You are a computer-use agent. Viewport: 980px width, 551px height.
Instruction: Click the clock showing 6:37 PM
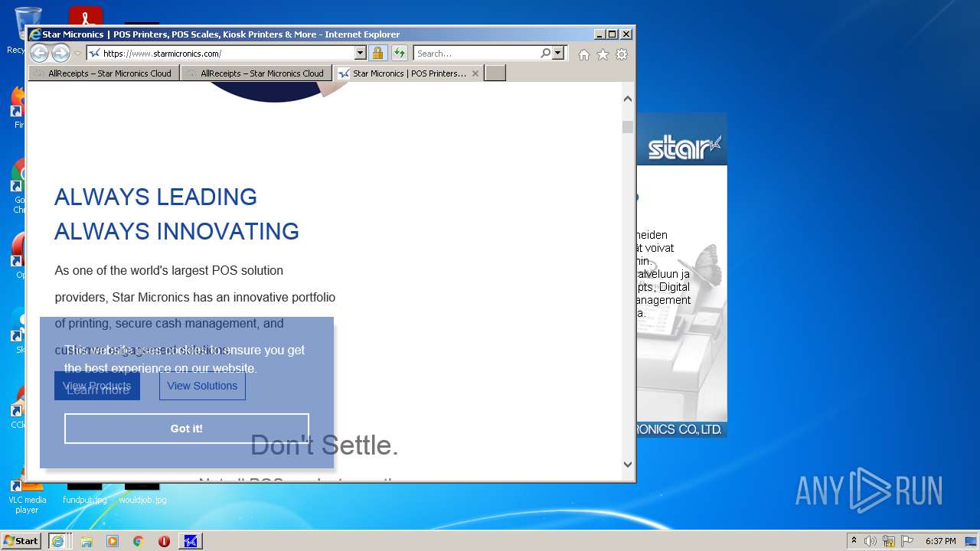pyautogui.click(x=941, y=541)
